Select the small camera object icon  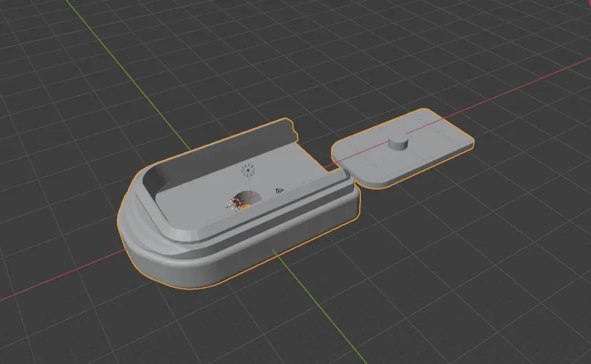pos(279,189)
